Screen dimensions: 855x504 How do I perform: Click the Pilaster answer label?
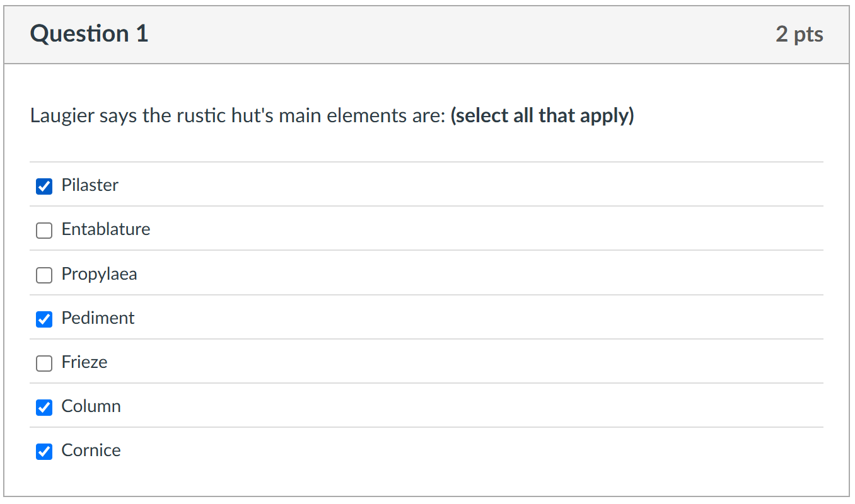click(90, 185)
